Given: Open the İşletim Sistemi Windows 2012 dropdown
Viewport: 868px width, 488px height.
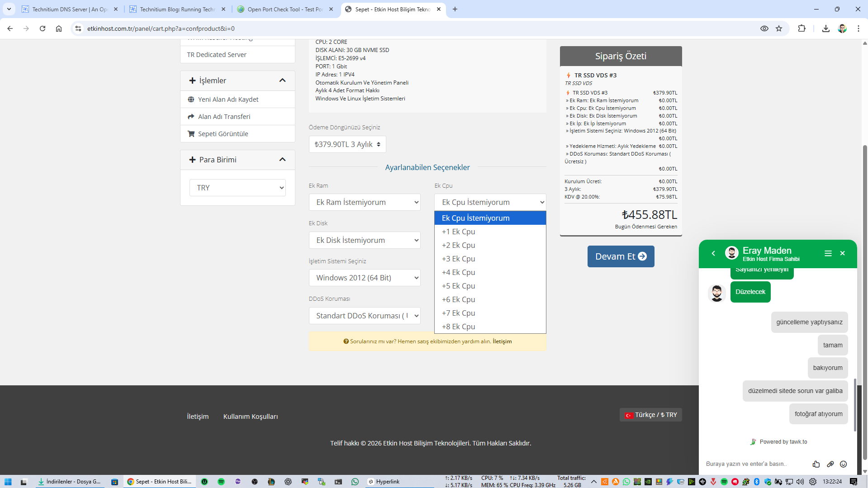Looking at the screenshot, I should click(x=365, y=278).
